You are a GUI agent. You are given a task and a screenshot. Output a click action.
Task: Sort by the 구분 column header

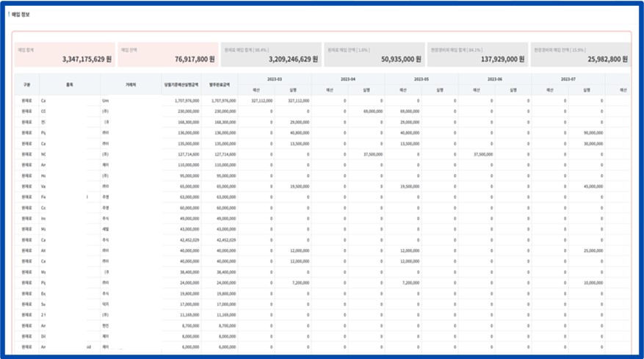coord(26,84)
